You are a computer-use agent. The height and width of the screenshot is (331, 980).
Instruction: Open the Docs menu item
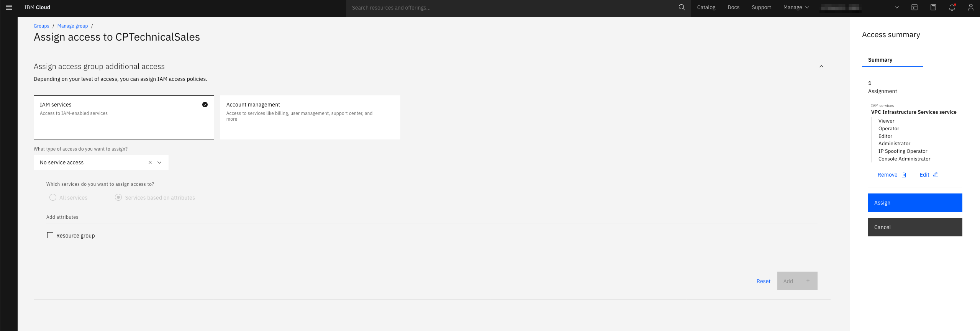pyautogui.click(x=733, y=7)
